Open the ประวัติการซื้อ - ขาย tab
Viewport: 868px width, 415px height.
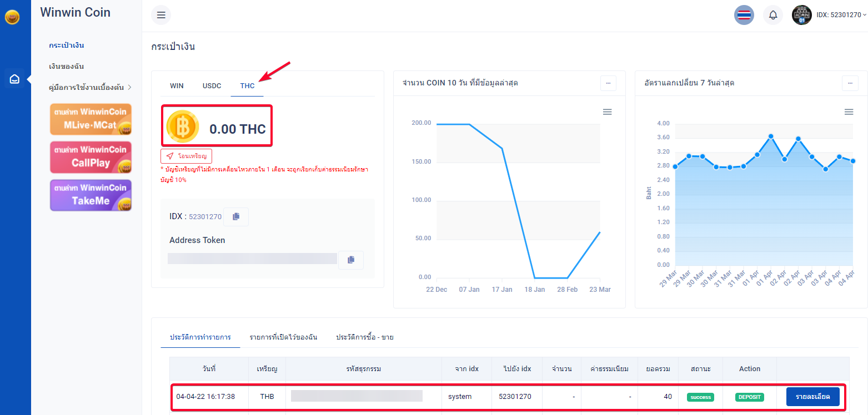point(364,337)
